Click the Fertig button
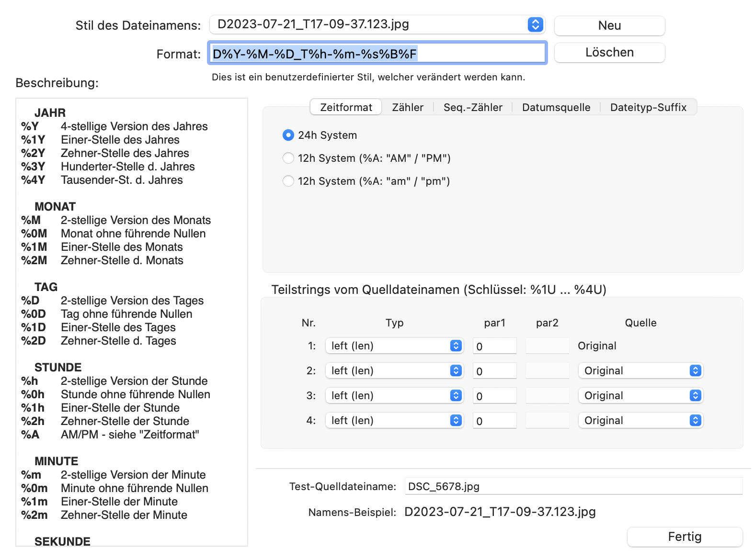 pos(684,537)
